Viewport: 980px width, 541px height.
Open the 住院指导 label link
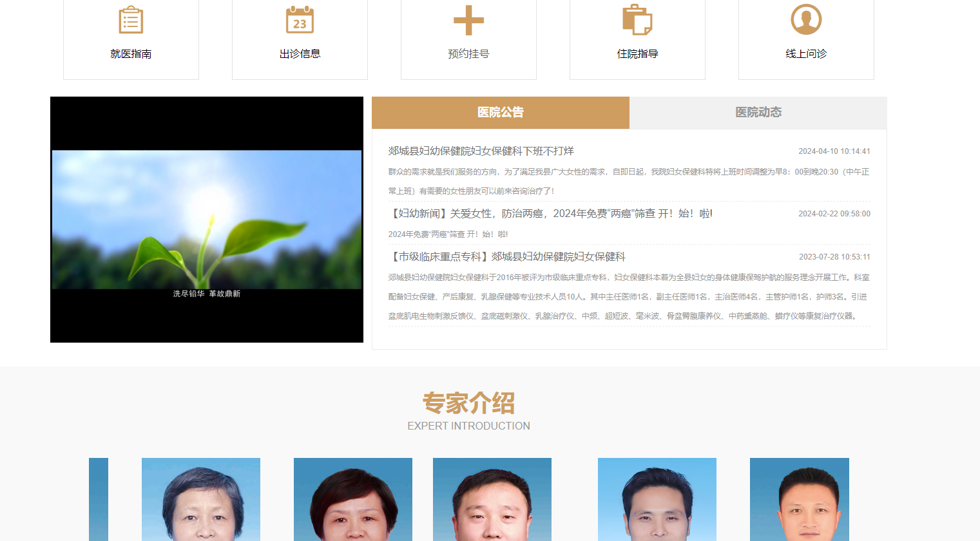[637, 54]
